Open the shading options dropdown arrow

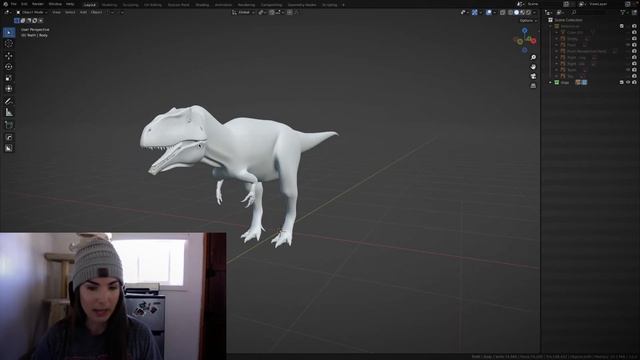point(534,13)
